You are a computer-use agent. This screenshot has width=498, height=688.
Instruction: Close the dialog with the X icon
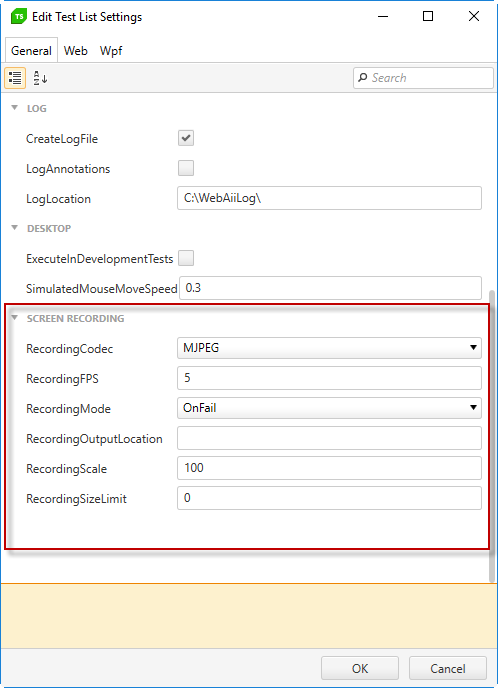tap(474, 16)
